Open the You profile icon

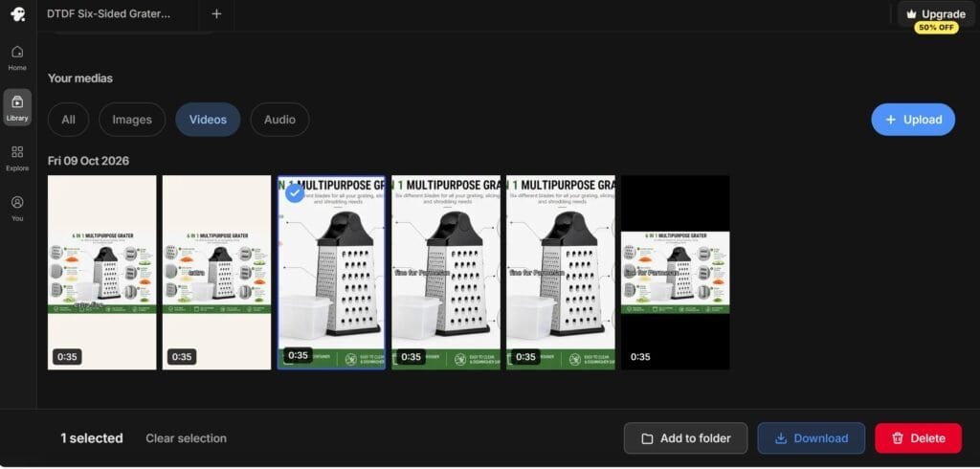[x=17, y=209]
